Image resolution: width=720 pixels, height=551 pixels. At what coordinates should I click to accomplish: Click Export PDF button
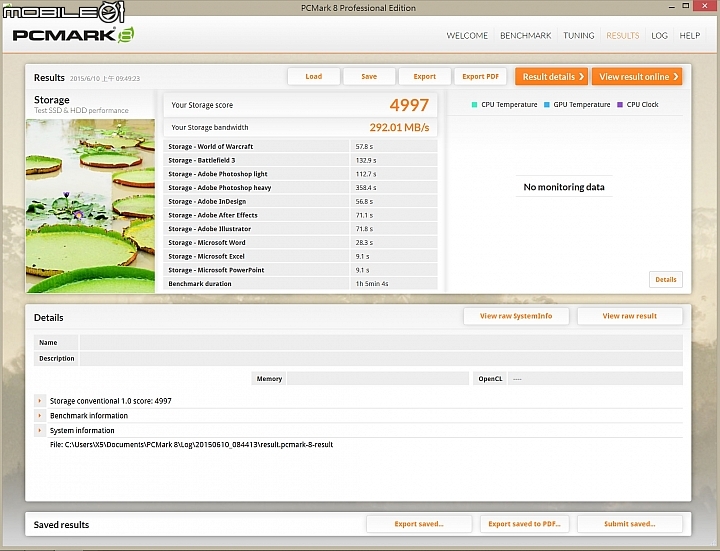click(x=480, y=76)
